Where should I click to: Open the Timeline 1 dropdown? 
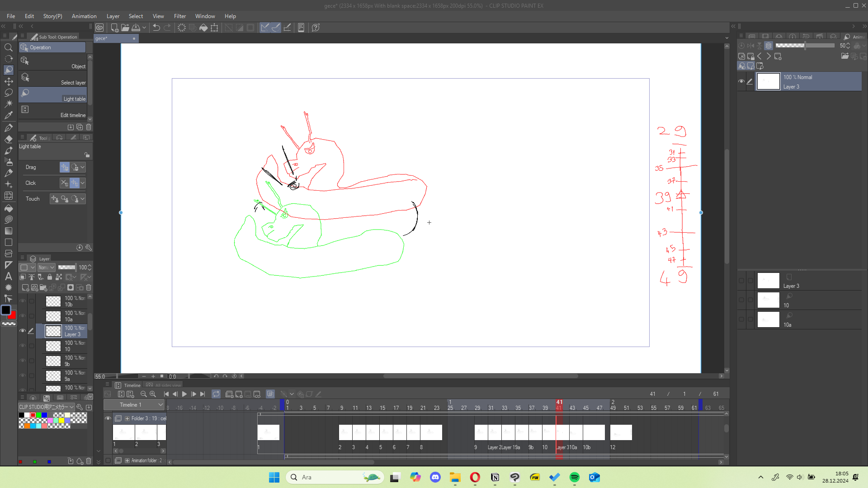pos(134,405)
